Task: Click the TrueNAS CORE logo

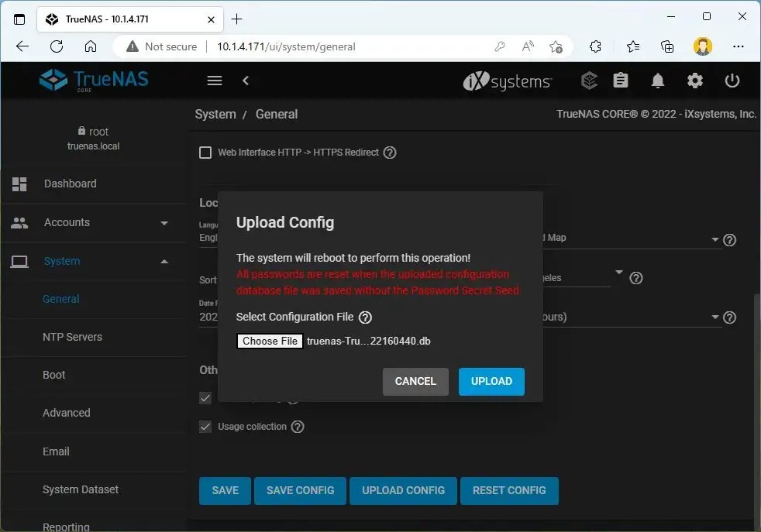Action: tap(92, 80)
